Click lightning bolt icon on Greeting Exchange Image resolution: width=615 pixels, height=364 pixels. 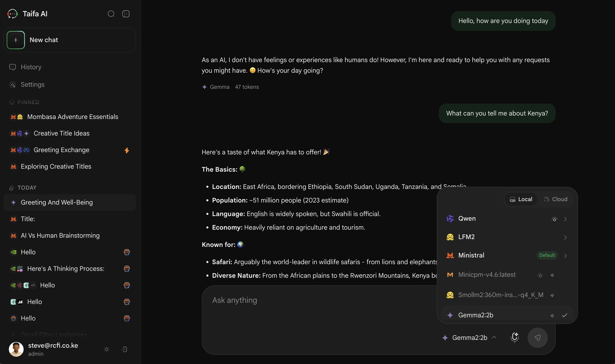click(x=127, y=150)
